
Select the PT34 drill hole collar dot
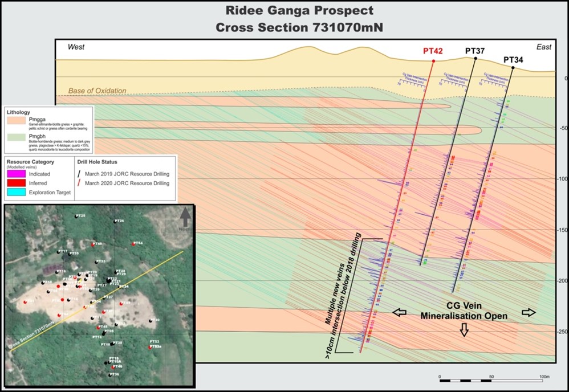pos(513,68)
